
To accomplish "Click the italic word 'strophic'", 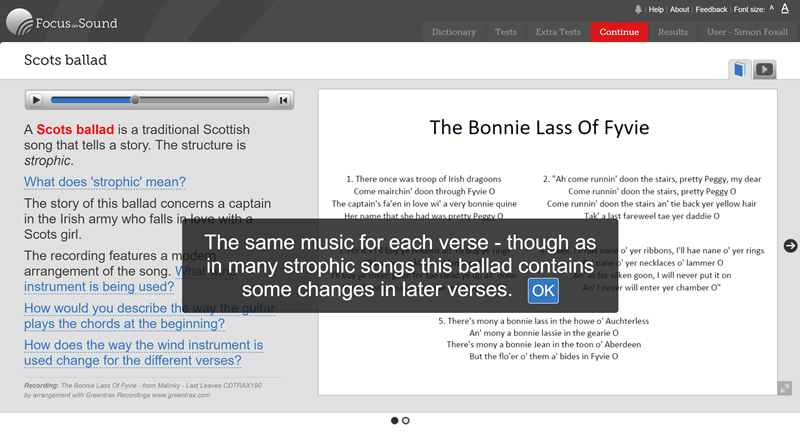I will (47, 161).
